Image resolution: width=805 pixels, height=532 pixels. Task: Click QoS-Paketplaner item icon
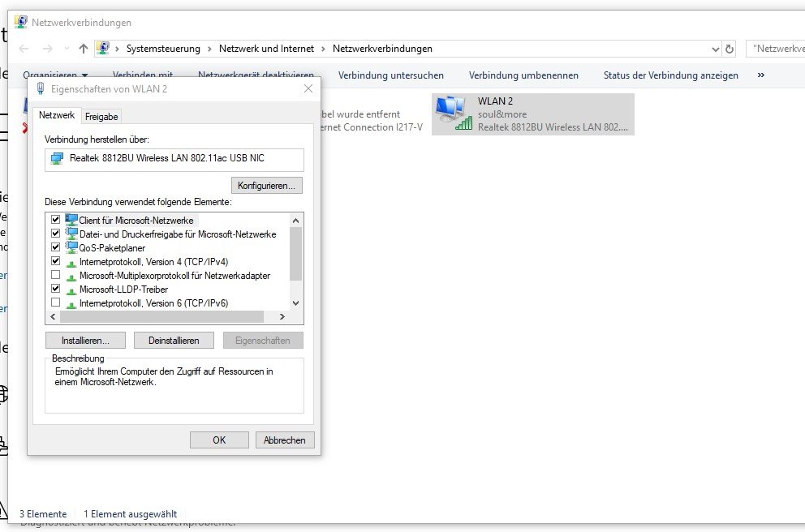pyautogui.click(x=71, y=248)
